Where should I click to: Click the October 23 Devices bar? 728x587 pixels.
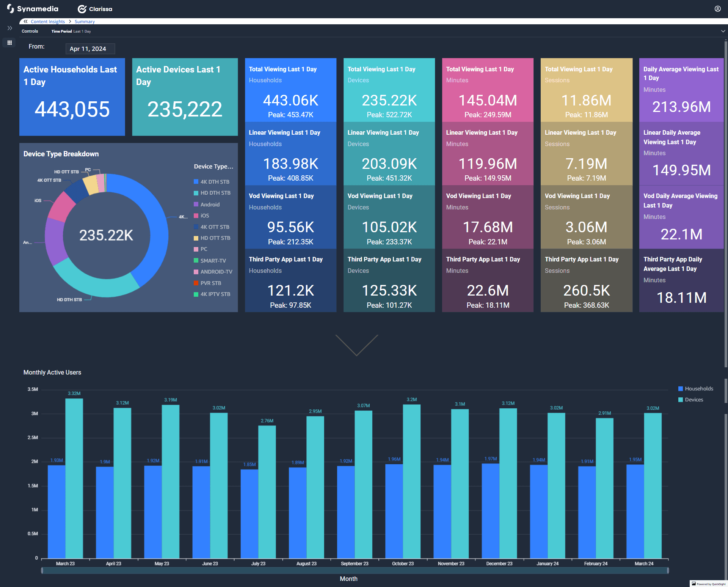411,481
